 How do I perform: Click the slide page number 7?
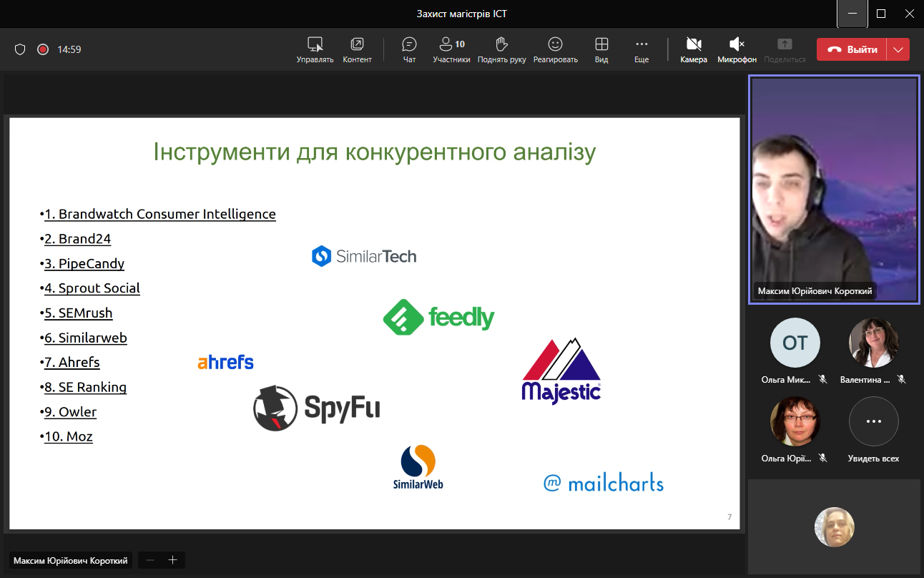(729, 517)
